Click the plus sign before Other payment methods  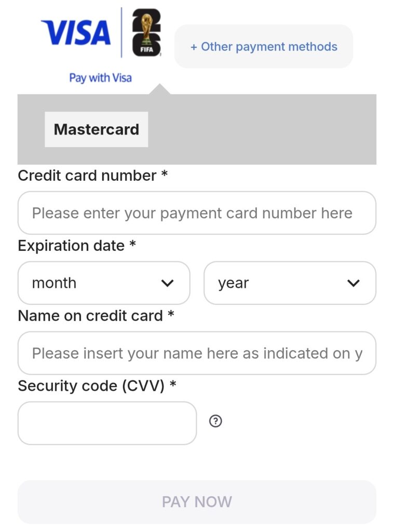point(194,47)
